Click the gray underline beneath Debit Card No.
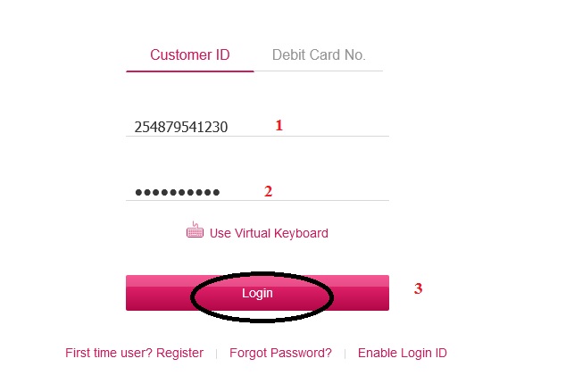 point(319,71)
